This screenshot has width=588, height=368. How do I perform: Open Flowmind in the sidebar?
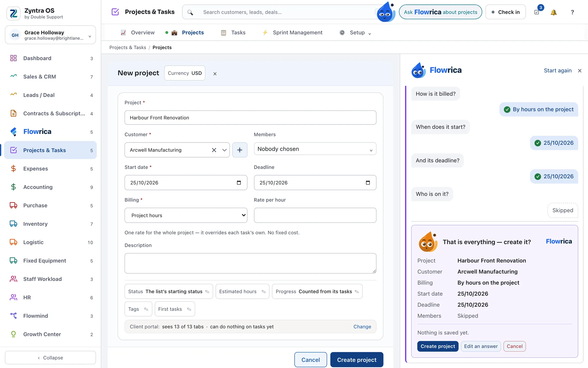click(50, 316)
